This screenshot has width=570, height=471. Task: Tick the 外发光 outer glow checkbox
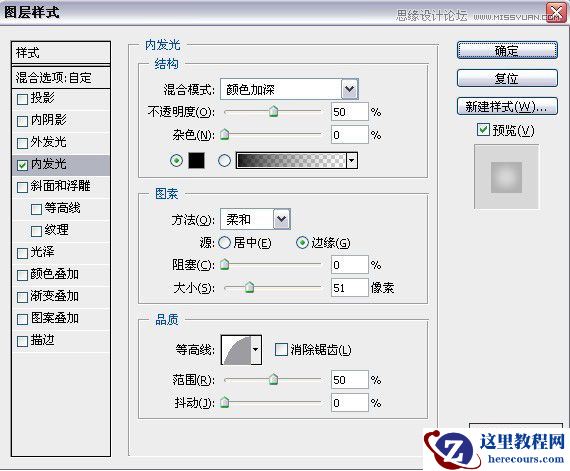[x=23, y=143]
